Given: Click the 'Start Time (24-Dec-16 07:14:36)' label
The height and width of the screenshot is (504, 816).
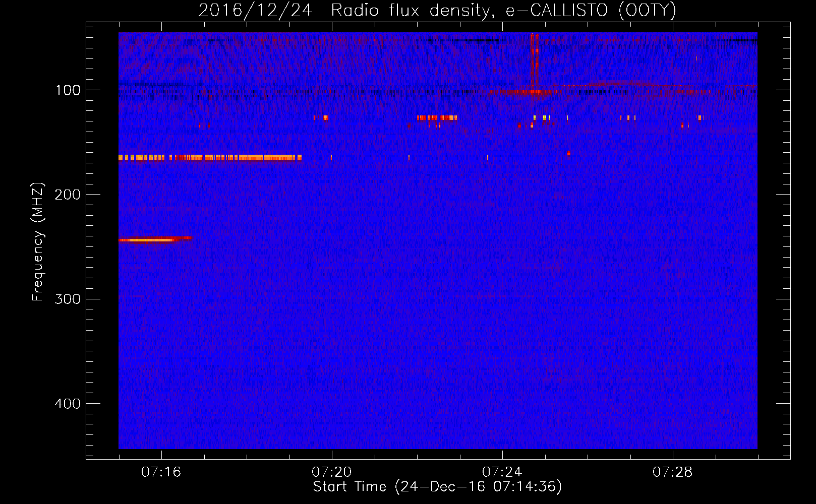Looking at the screenshot, I should pos(437,487).
